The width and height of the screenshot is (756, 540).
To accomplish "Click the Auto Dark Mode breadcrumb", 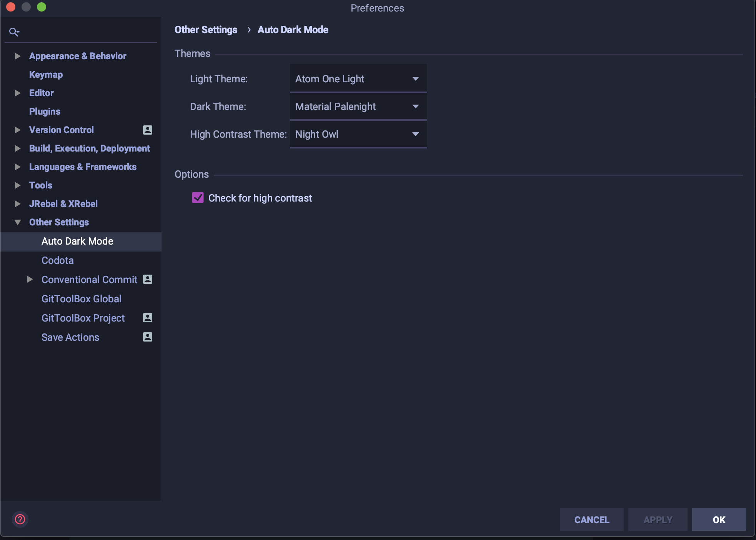I will tap(293, 30).
